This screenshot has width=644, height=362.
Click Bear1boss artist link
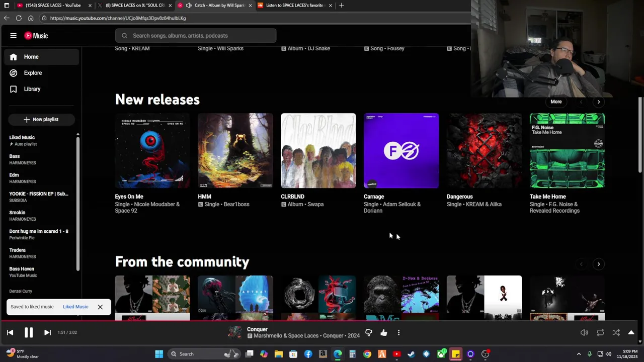[x=237, y=205]
